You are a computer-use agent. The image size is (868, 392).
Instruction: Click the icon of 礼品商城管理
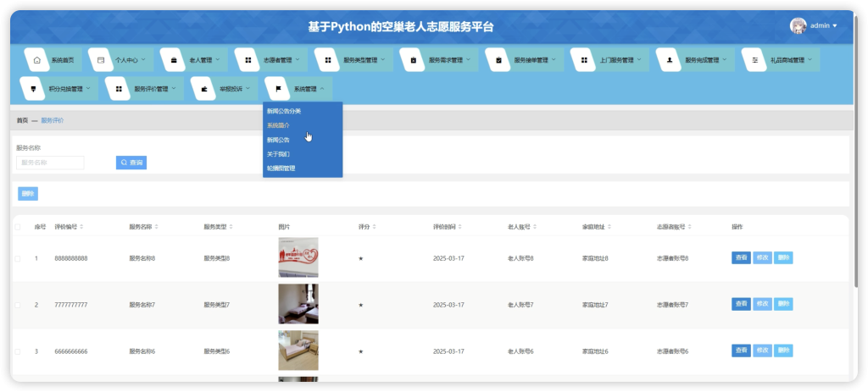[x=754, y=60]
